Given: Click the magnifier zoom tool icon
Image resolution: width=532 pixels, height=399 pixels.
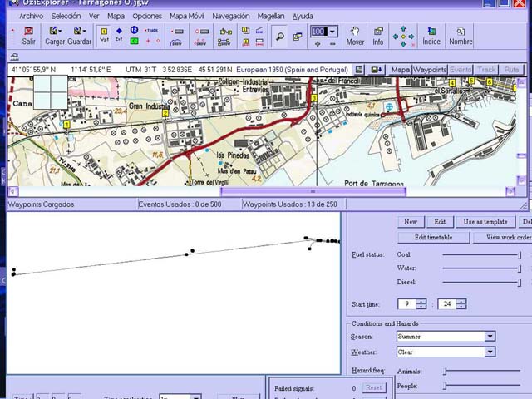Looking at the screenshot, I should point(280,36).
